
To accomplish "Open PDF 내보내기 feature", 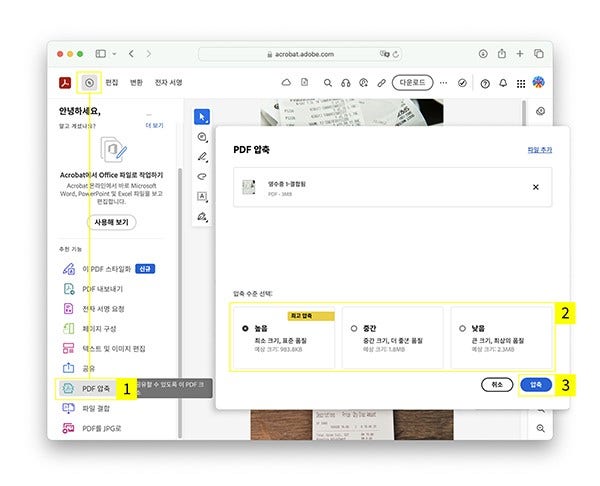I will [x=93, y=289].
